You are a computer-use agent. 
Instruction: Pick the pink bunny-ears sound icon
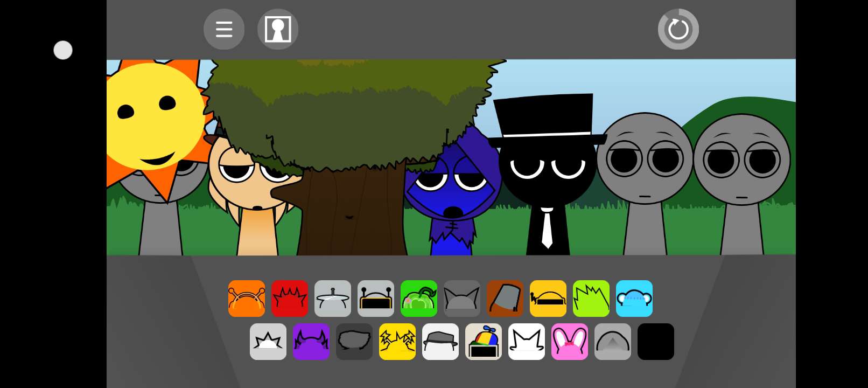coord(570,342)
